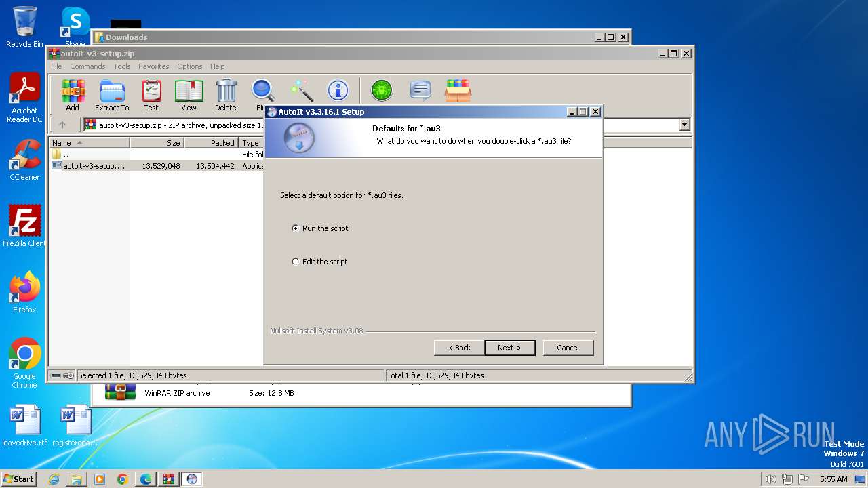
Task: Click Internet Explorer taskbar icon
Action: (x=54, y=479)
